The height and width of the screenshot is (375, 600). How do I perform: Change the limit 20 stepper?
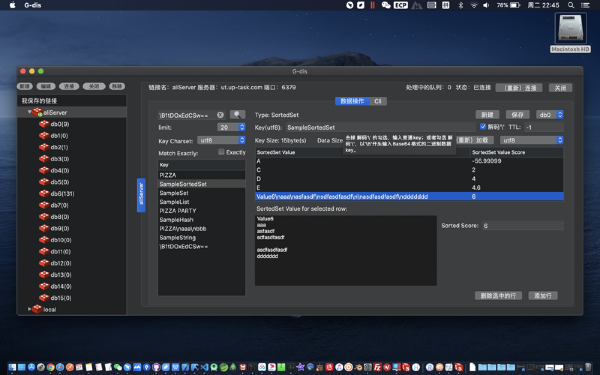tap(242, 127)
